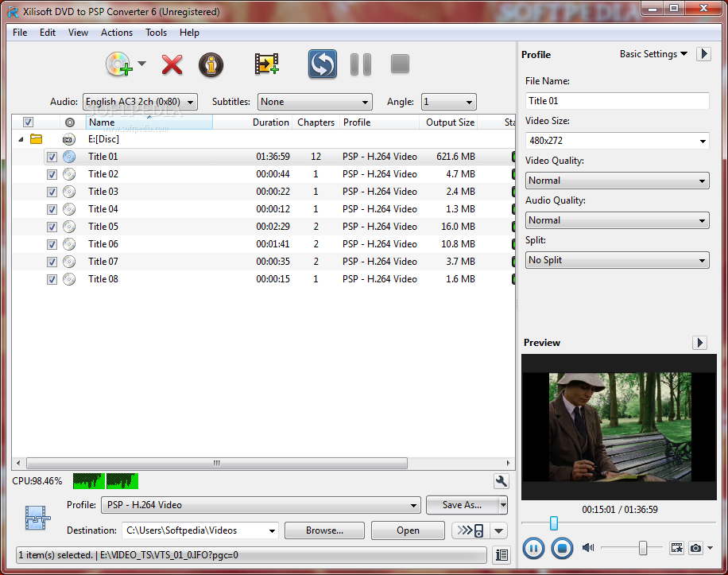This screenshot has height=575, width=728.
Task: Open the Edit menu
Action: [48, 33]
